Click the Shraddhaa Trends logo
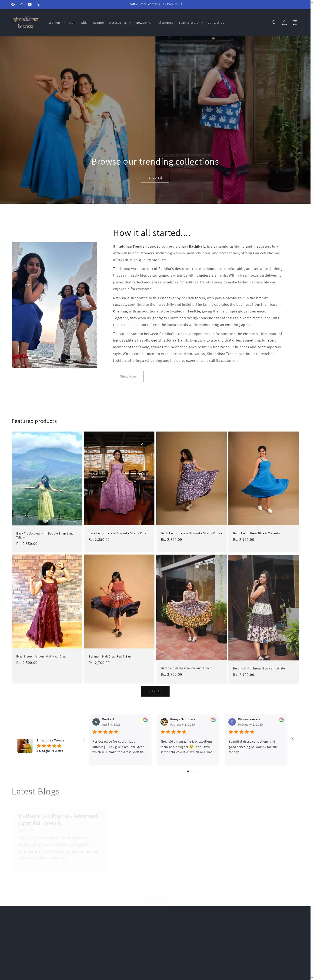This screenshot has height=980, width=314. coord(26,23)
